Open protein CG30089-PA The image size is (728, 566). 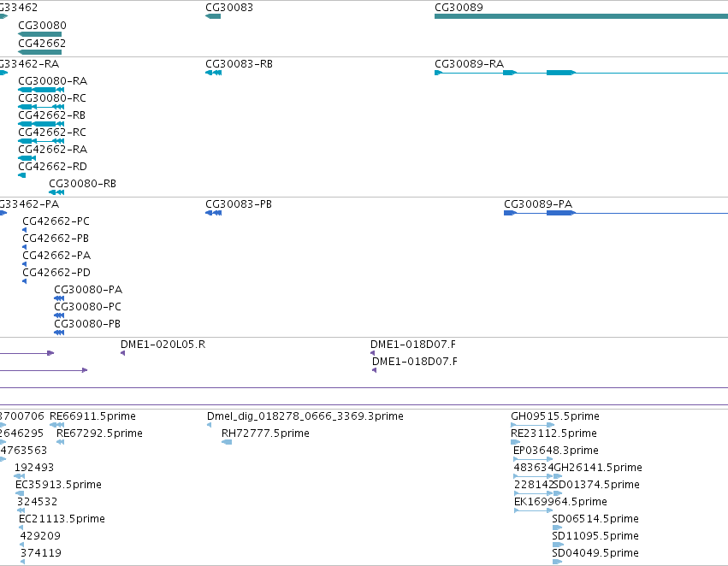coord(538,204)
